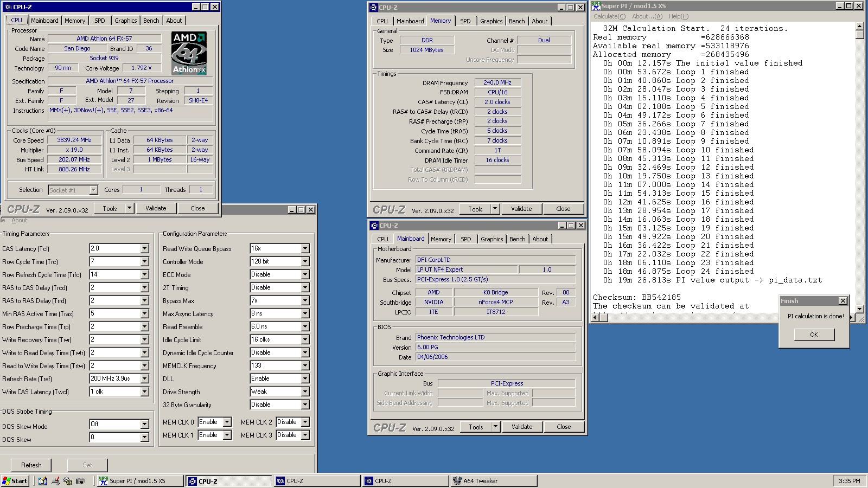Open the Graphics tab in CPU-Z Memory window
Viewport: 868px width, 488px height.
(492, 21)
